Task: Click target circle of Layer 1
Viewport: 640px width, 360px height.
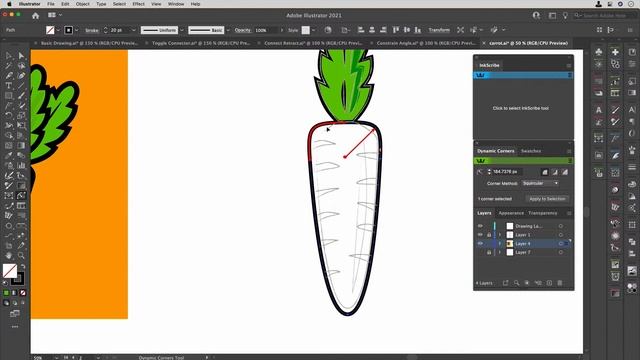Action: pyautogui.click(x=561, y=235)
